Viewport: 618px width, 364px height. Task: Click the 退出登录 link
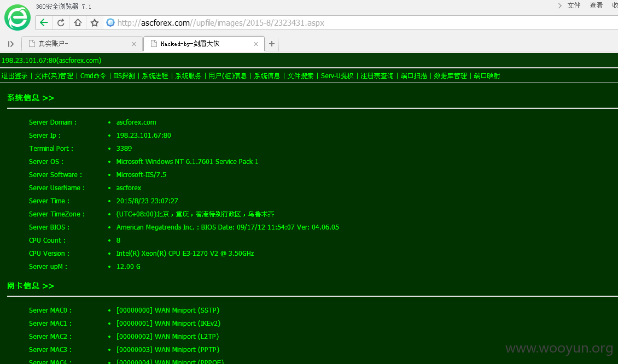point(15,75)
